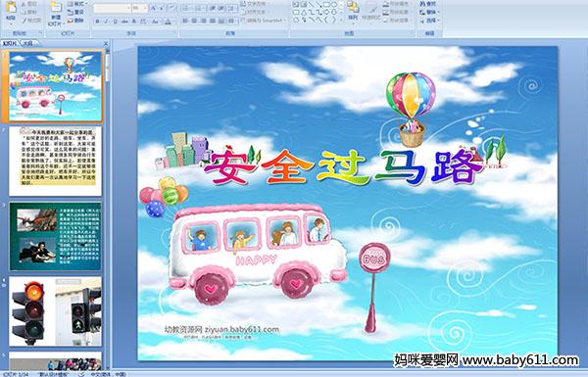
Task: Toggle Bold formatting
Action: click(98, 22)
